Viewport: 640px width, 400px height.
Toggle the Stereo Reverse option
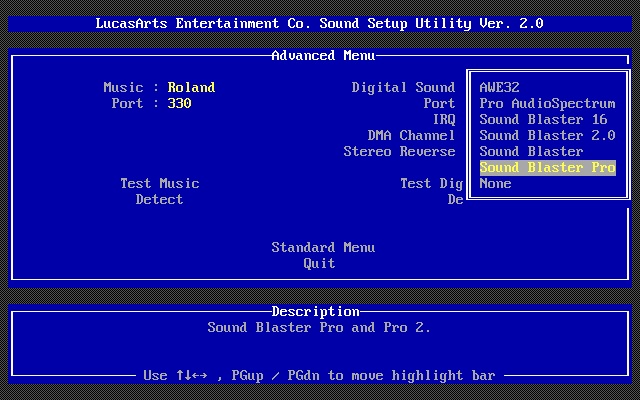pos(399,151)
